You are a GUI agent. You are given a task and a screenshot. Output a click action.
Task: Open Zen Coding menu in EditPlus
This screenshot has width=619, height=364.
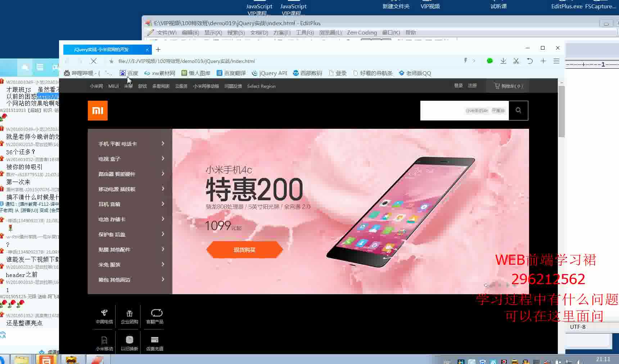coord(362,33)
